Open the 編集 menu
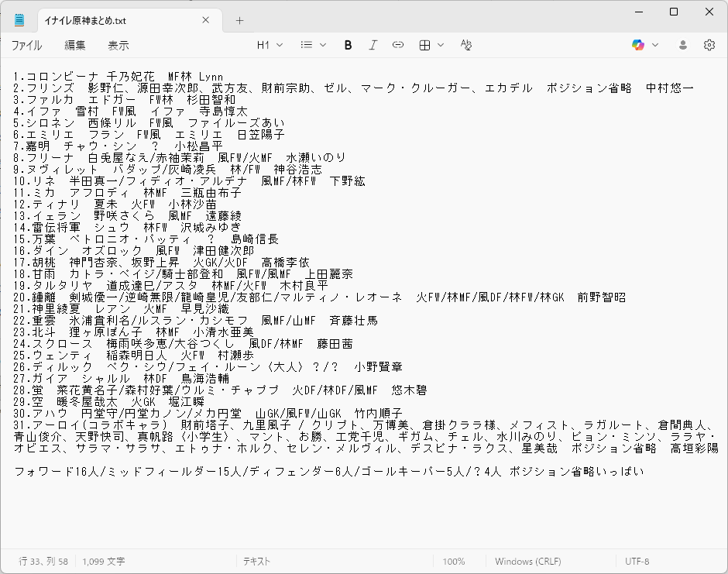 (x=75, y=46)
